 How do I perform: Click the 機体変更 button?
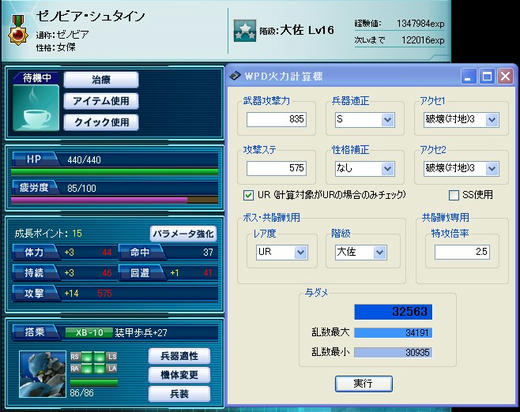(x=179, y=375)
